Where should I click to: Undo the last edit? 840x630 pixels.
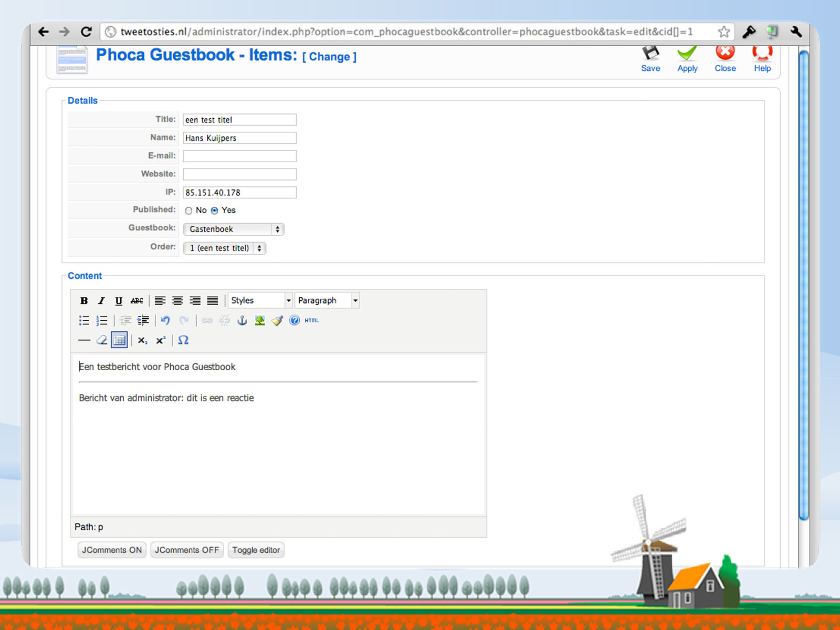click(x=166, y=320)
